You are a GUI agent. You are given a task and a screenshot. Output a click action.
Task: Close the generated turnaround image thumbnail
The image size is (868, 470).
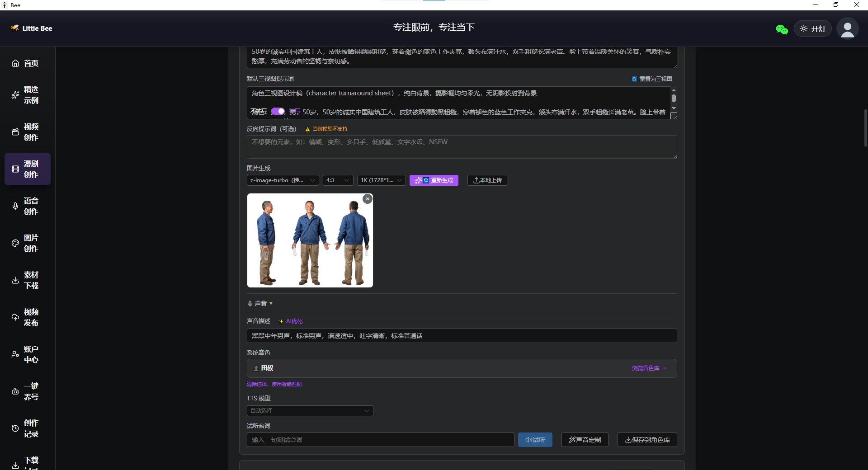(x=368, y=199)
